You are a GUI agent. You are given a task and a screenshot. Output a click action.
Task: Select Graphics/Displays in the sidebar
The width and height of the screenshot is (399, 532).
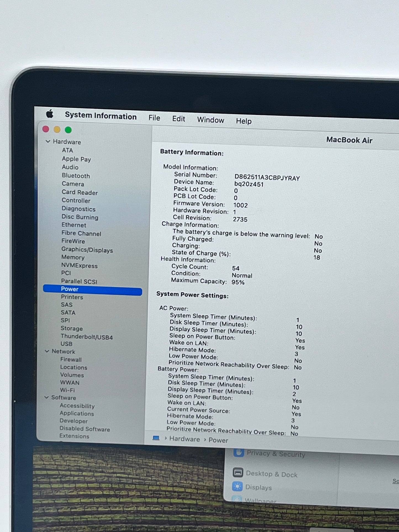pyautogui.click(x=87, y=250)
